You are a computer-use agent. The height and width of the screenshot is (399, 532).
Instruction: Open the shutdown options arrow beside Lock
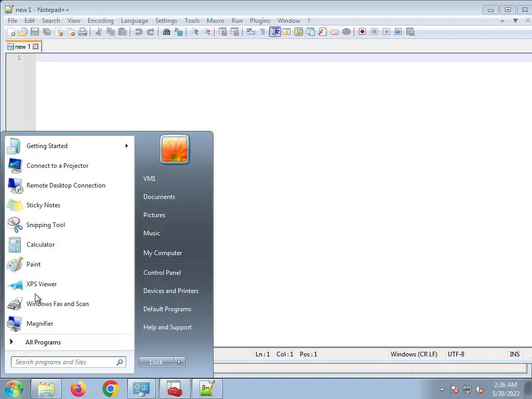tap(179, 362)
